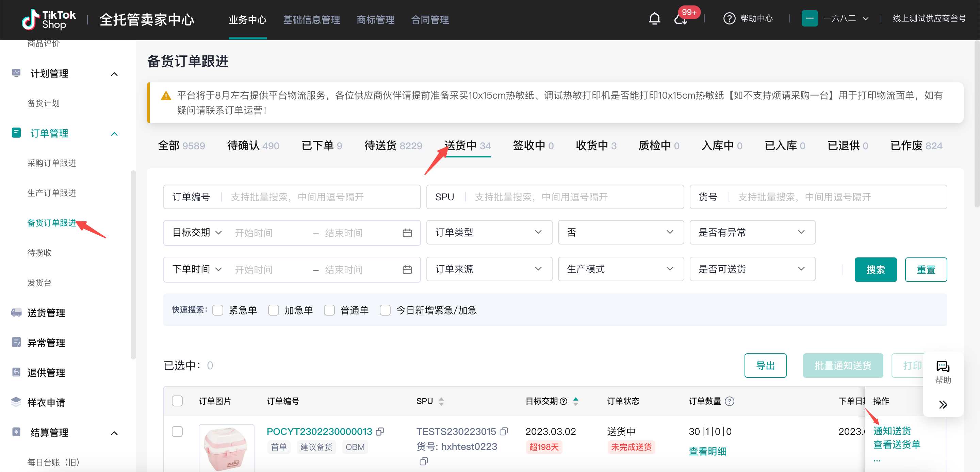Viewport: 980px width, 472px height.
Task: Copy SPU TESTS230223015
Action: coord(504,431)
